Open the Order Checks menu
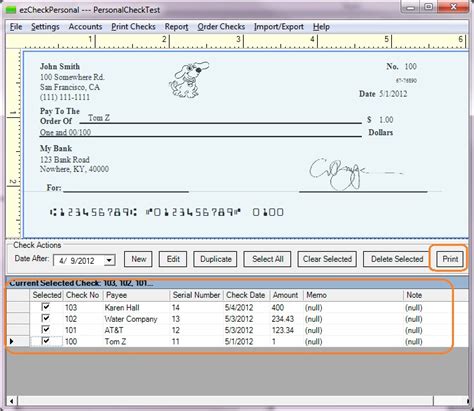Screen dimensions: 474x411 [221, 27]
